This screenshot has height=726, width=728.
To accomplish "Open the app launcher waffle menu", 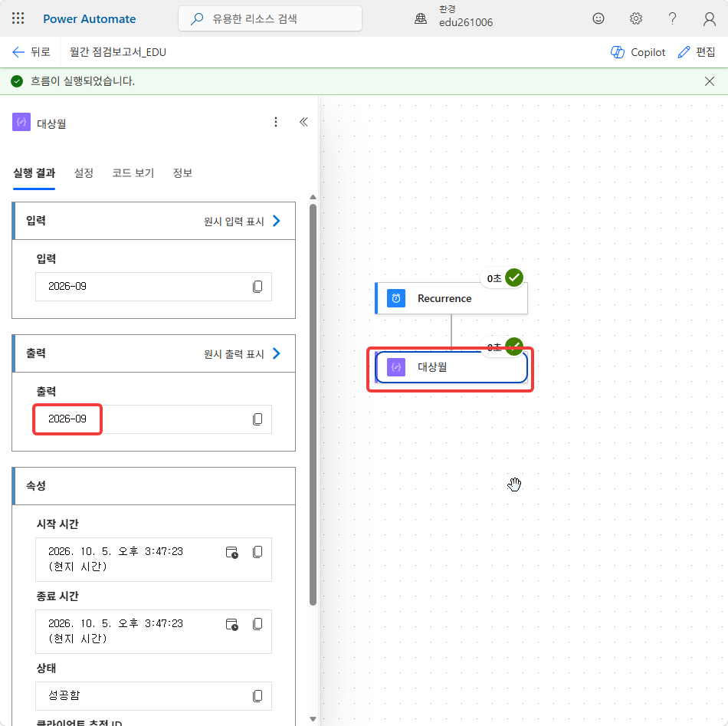I will (x=18, y=18).
